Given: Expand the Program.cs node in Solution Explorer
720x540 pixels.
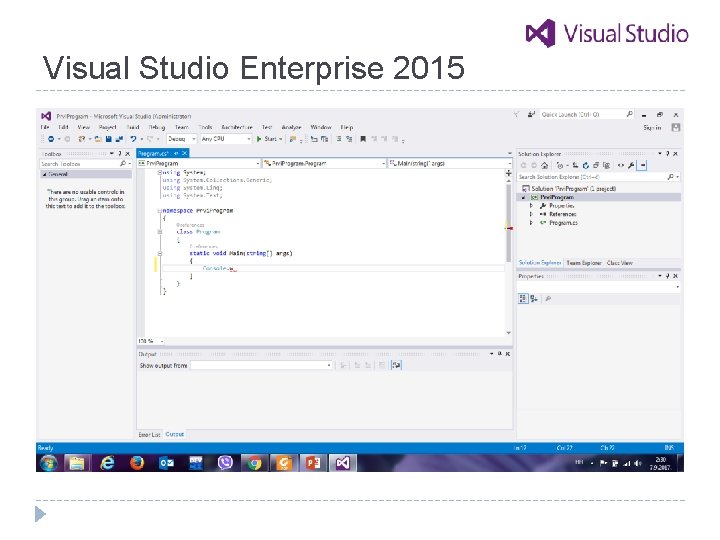Looking at the screenshot, I should (x=531, y=223).
